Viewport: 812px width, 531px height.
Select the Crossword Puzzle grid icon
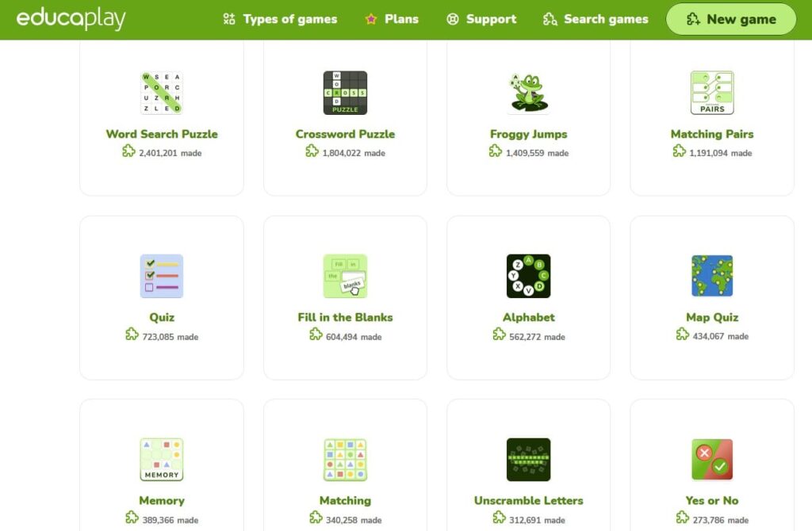pyautogui.click(x=345, y=93)
